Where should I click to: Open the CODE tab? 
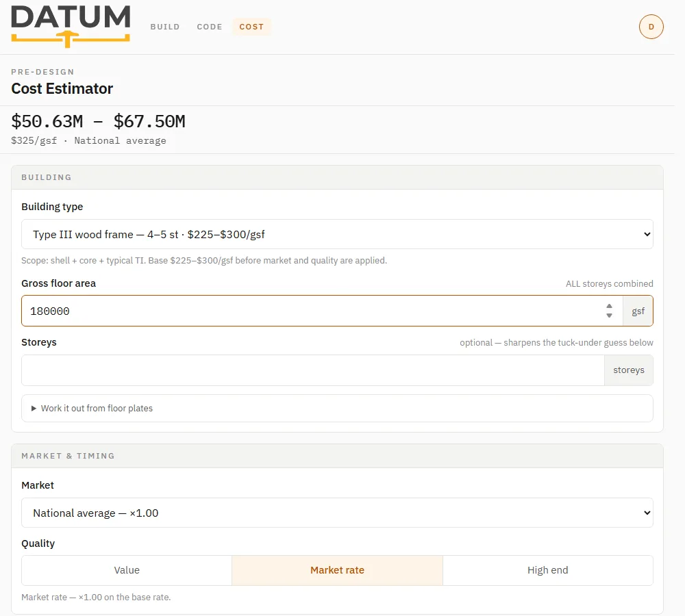click(x=210, y=27)
